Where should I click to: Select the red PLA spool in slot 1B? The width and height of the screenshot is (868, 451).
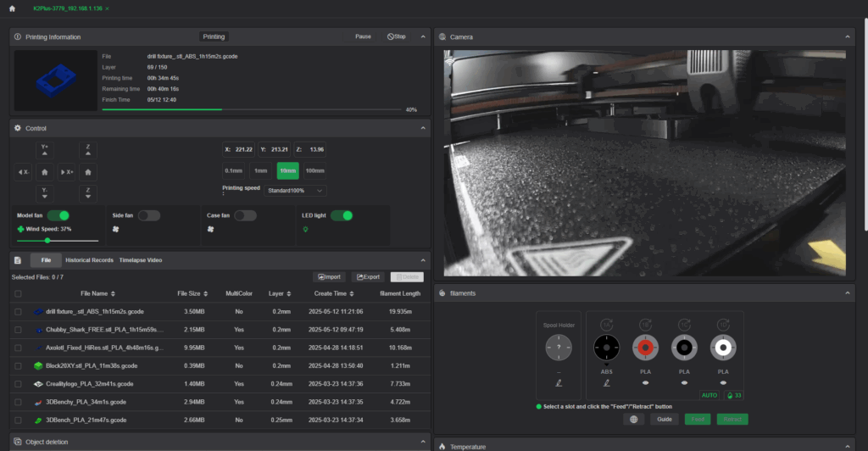click(645, 346)
